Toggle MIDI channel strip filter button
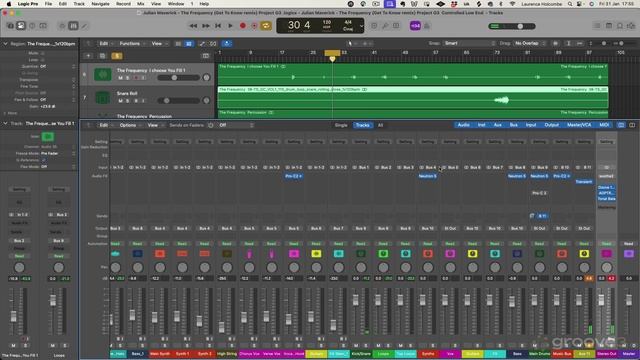640x360 pixels. tap(604, 125)
